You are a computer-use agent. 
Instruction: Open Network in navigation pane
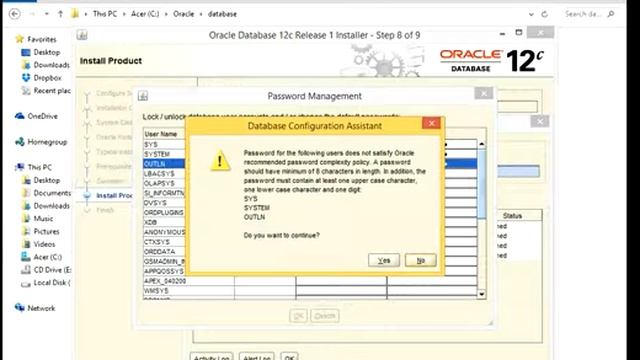(x=35, y=308)
